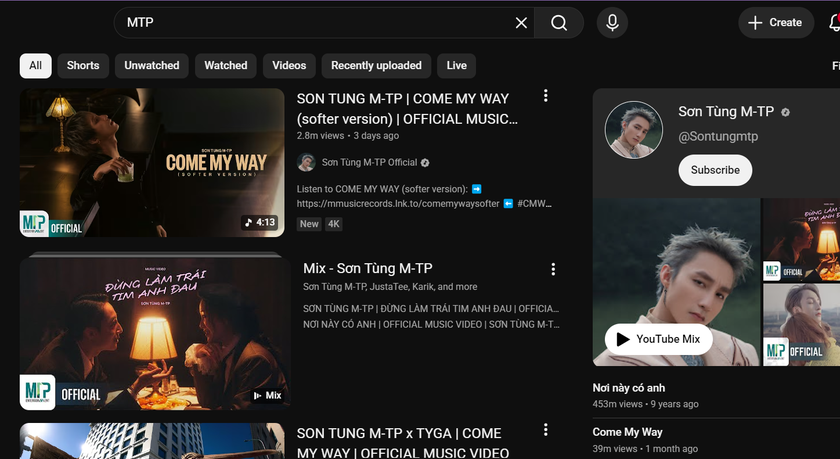Click the verified badge beside Sơn Tùng M-TP panel name
Screen dimensions: 840x459
coord(785,112)
